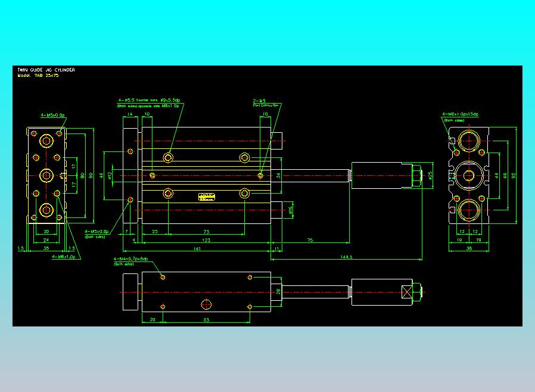Image resolution: width=535 pixels, height=392 pixels.
Task: Select the '38' width dimension
Action: [469, 248]
